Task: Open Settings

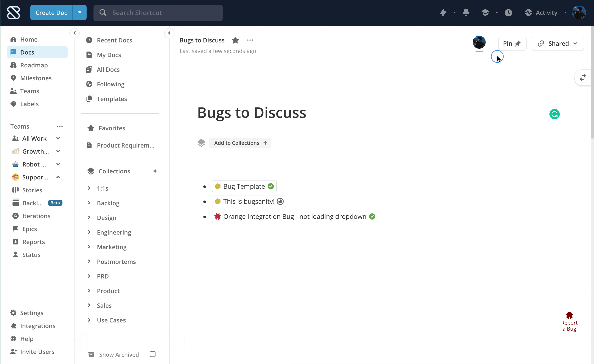Action: point(37,313)
